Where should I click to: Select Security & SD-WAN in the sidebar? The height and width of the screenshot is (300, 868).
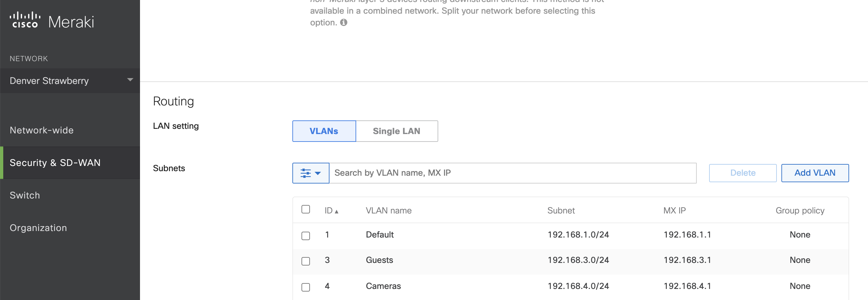55,163
